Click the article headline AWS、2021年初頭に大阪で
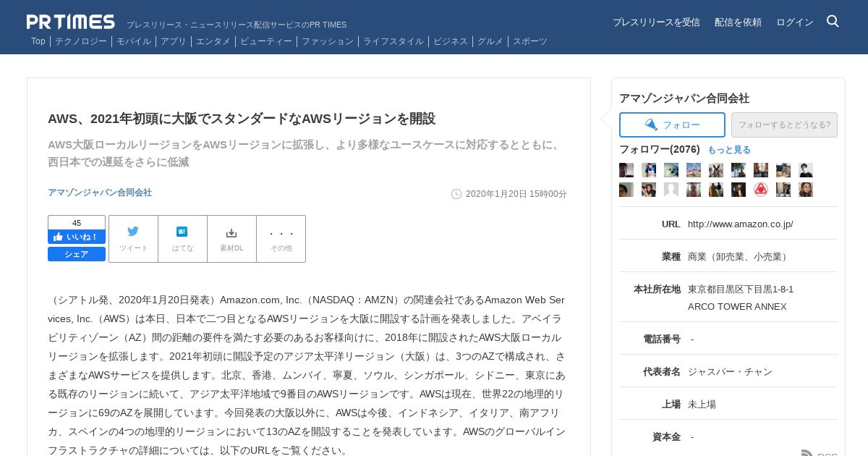 pyautogui.click(x=242, y=119)
